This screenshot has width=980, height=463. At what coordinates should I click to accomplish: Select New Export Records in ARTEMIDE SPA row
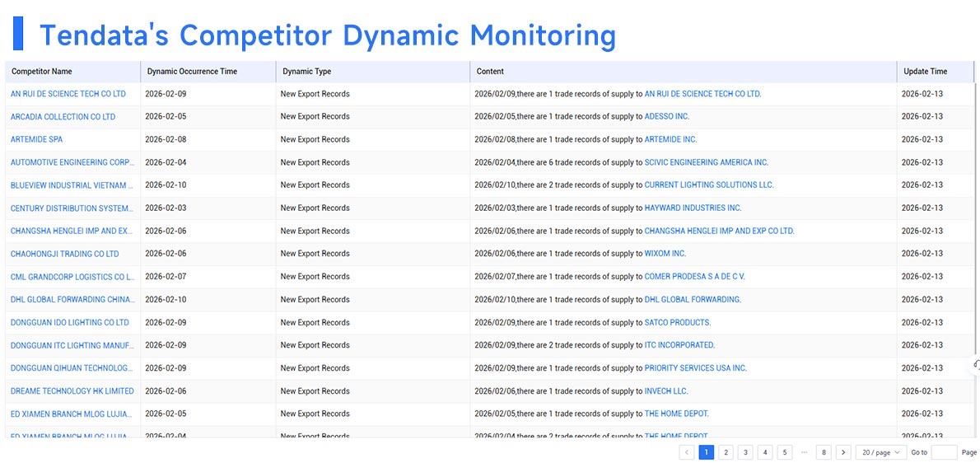pos(315,139)
